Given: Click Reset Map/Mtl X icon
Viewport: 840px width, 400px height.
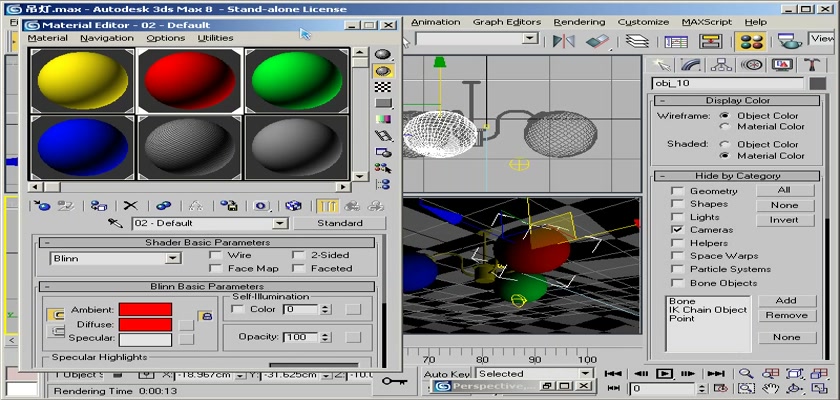Looking at the screenshot, I should [130, 205].
